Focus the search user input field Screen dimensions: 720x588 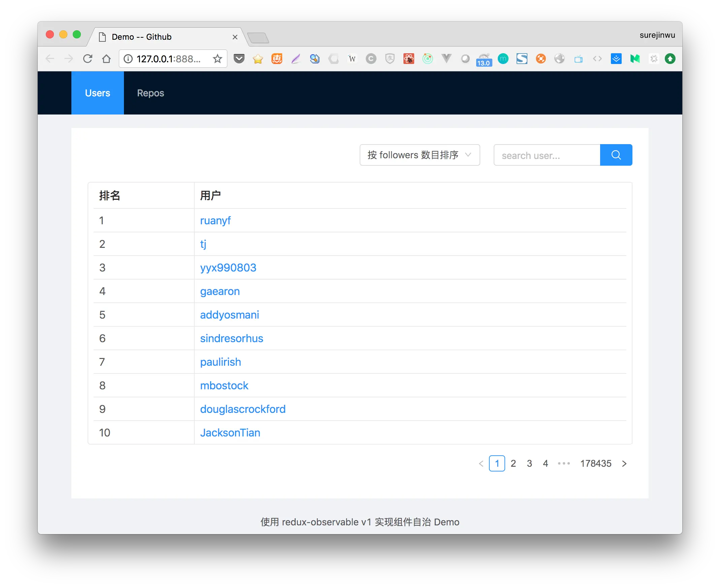(547, 156)
